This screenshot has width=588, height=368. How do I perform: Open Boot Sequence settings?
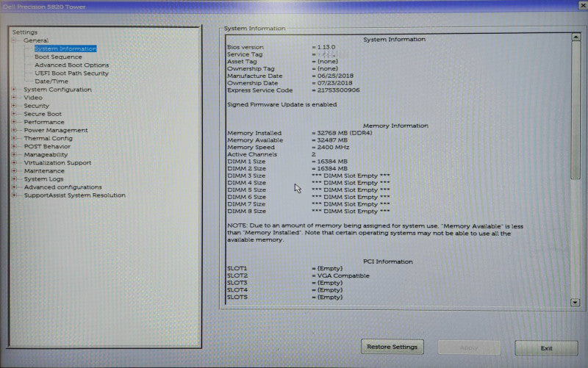(x=58, y=57)
